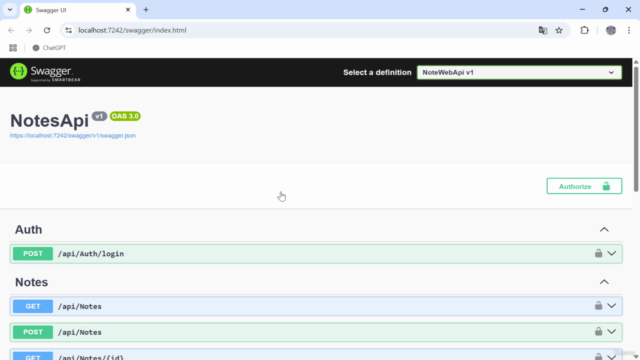This screenshot has width=640, height=360.
Task: Select the Swagger UI tab
Action: (78, 10)
